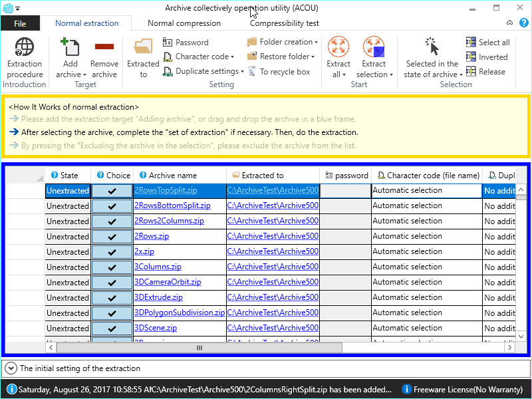Open the quick access toolbar dropdown arrow

tap(18, 9)
